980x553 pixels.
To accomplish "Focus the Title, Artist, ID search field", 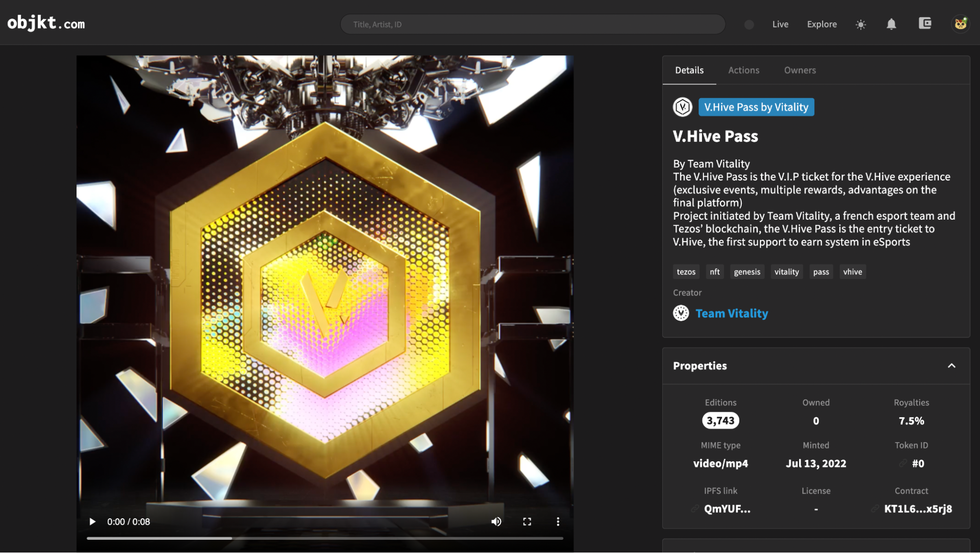I will pos(532,25).
